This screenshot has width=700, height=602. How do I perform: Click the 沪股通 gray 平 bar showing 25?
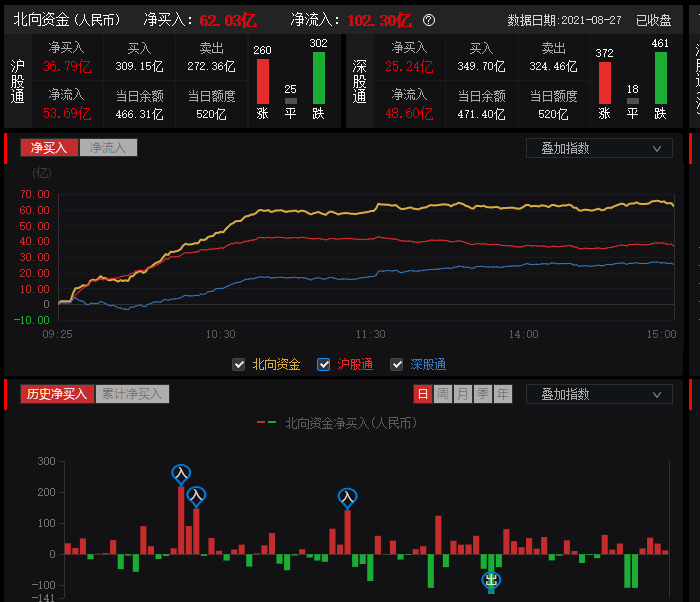point(291,100)
